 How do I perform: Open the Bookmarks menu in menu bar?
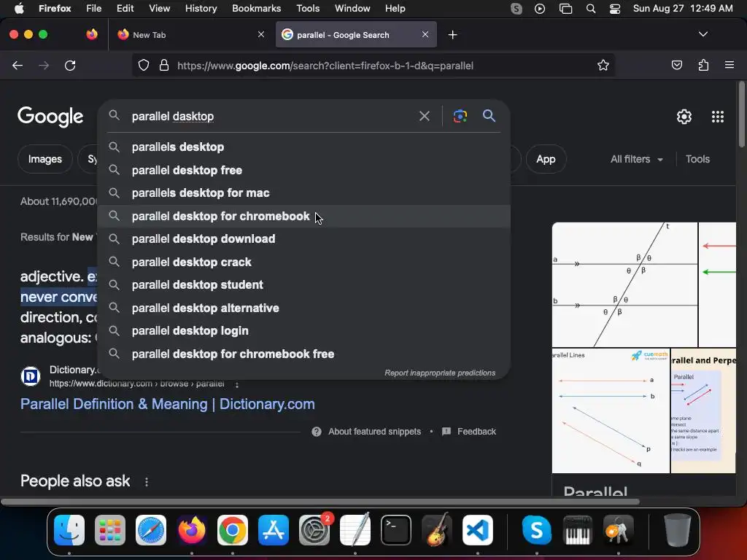[x=256, y=9]
